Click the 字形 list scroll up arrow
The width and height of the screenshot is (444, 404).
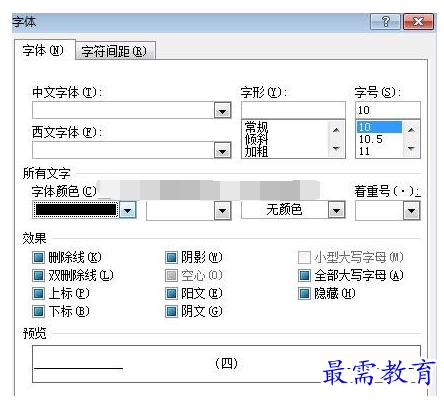[x=337, y=130]
